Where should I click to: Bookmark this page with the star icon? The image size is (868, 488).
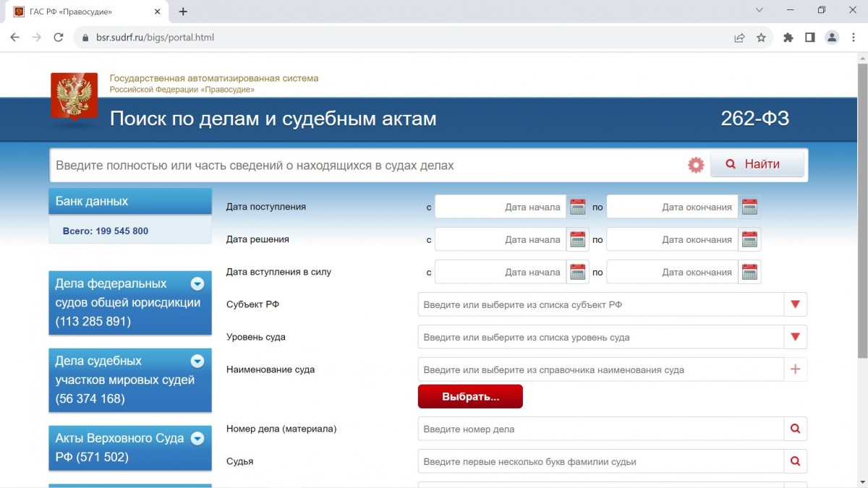coord(761,38)
